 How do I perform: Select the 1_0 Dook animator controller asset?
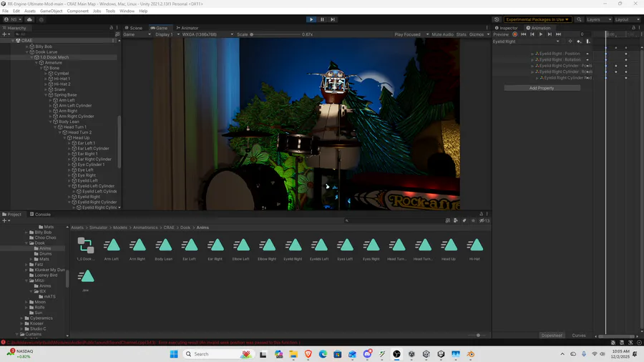(85, 249)
